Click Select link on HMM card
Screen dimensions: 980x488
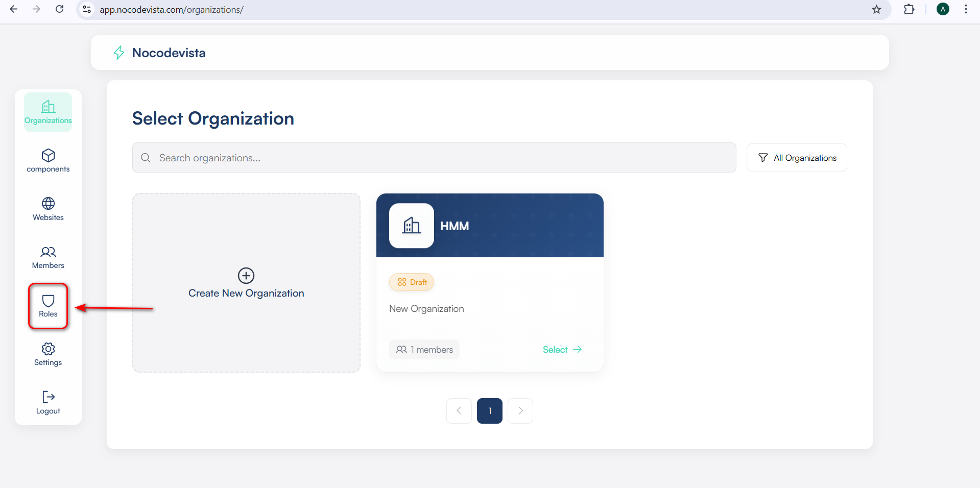click(x=562, y=350)
